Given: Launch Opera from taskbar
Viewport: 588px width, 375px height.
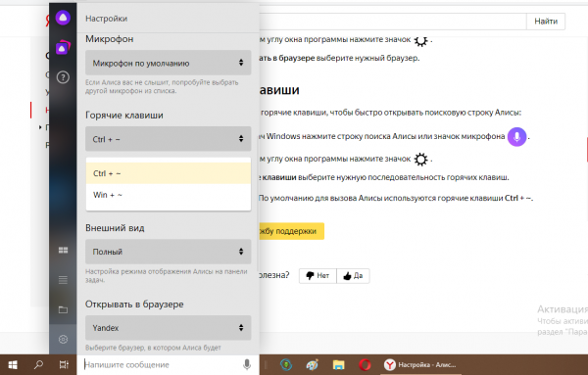Looking at the screenshot, I should pyautogui.click(x=365, y=364).
